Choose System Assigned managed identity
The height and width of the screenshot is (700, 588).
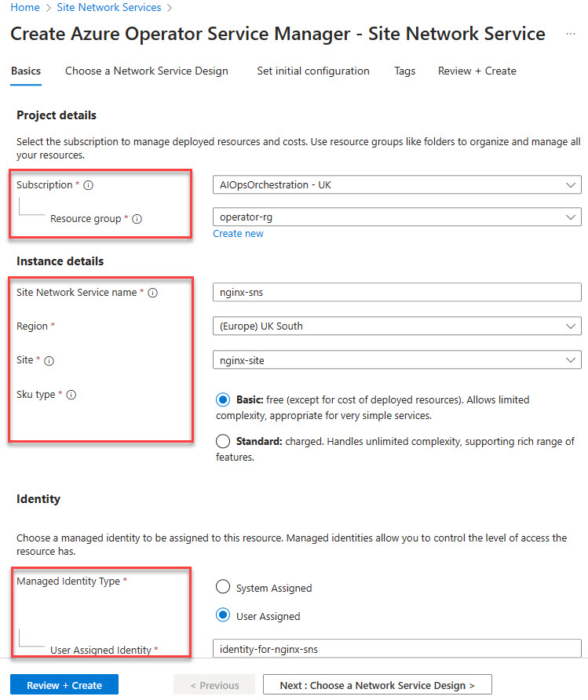223,587
